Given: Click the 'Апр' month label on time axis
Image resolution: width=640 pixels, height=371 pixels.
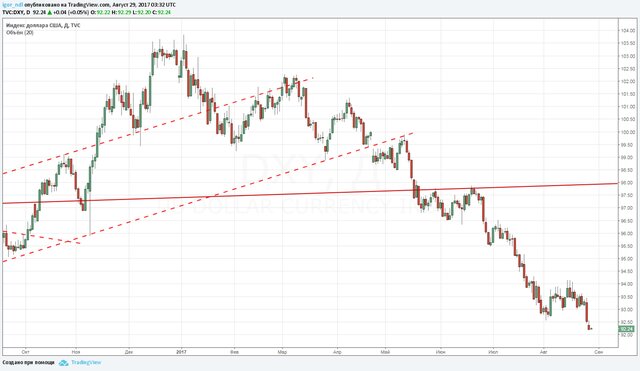Looking at the screenshot, I should [x=337, y=351].
